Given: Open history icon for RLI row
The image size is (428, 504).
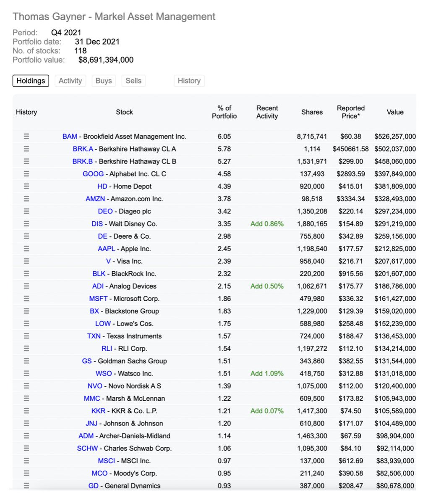Looking at the screenshot, I should pos(26,348).
